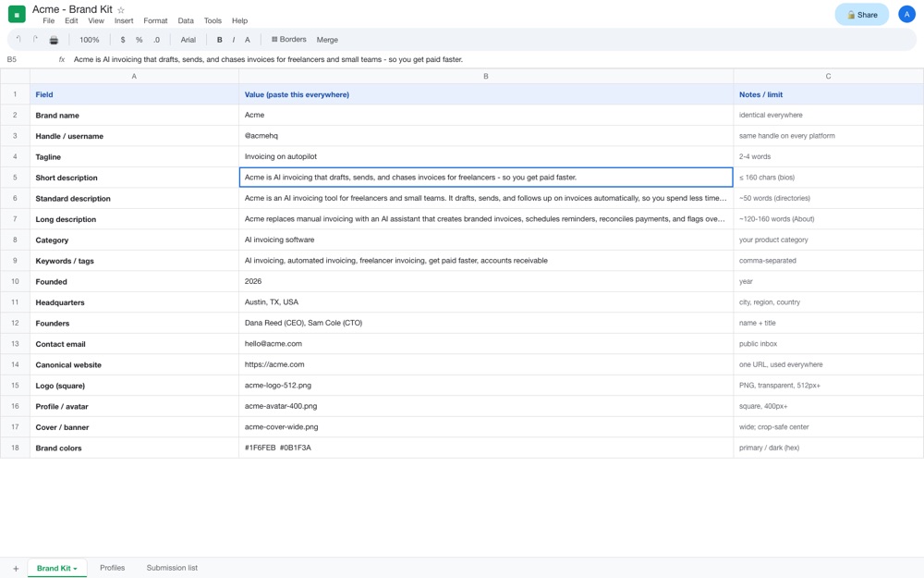Open the Format menu
This screenshot has width=924, height=578.
tap(155, 20)
